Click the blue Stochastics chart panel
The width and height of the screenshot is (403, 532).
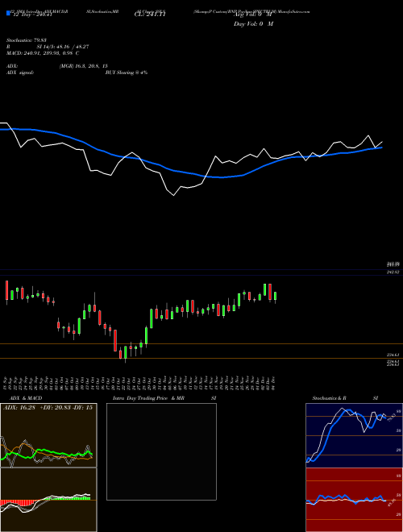(354, 435)
